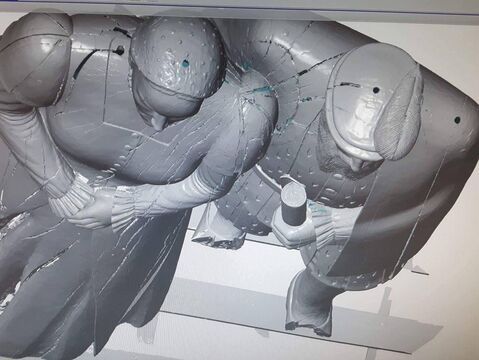This screenshot has height=360, width=479.
Task: Click the black hole on the far-right shoulder
Action: (457, 120)
